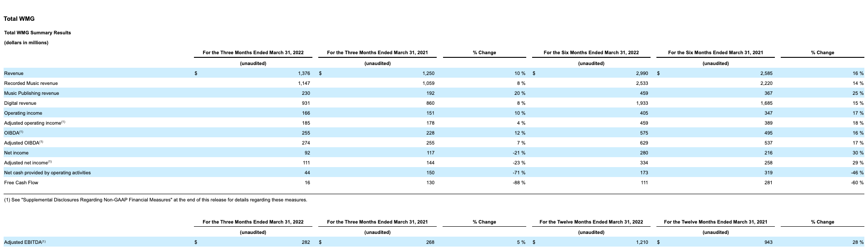This screenshot has width=868, height=252.
Task: Click 'Net cash provided by operating activities' label
Action: coord(47,173)
